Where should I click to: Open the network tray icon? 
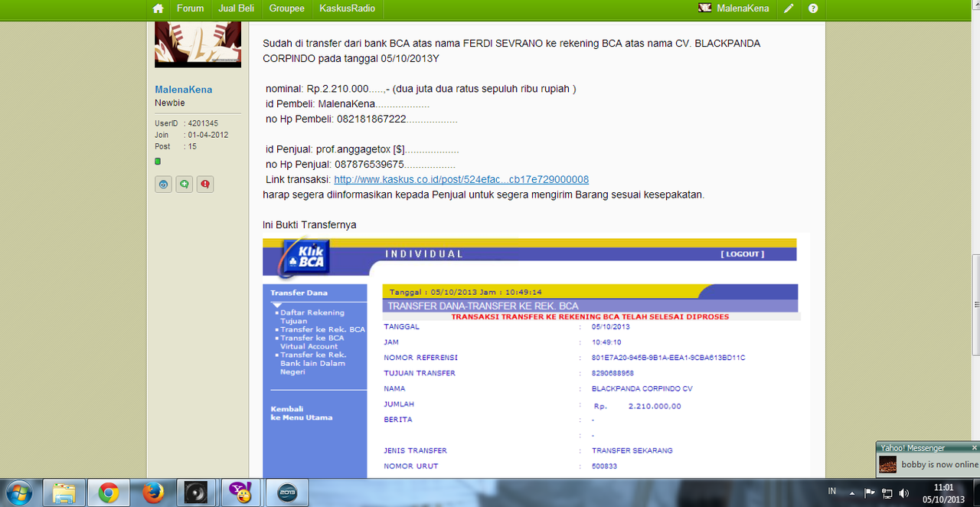887,492
